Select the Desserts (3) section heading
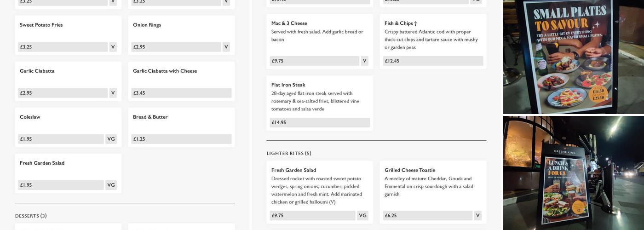This screenshot has height=230, width=644. click(31, 216)
